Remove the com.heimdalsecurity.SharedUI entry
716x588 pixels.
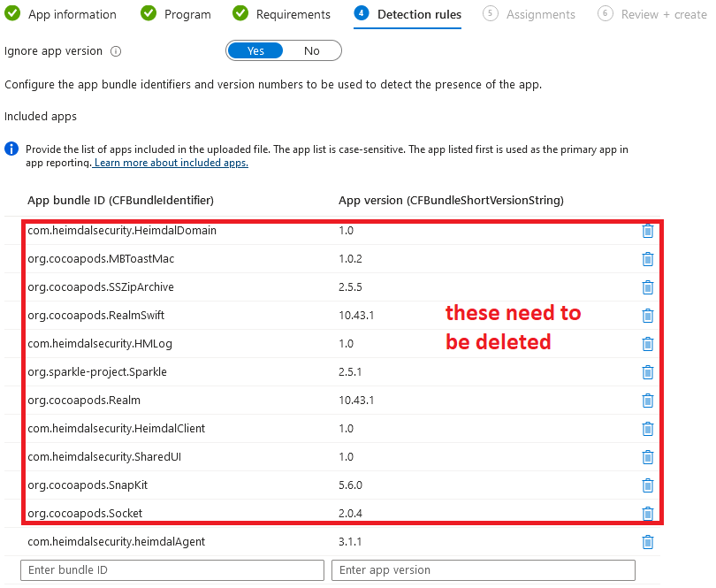pyautogui.click(x=648, y=457)
